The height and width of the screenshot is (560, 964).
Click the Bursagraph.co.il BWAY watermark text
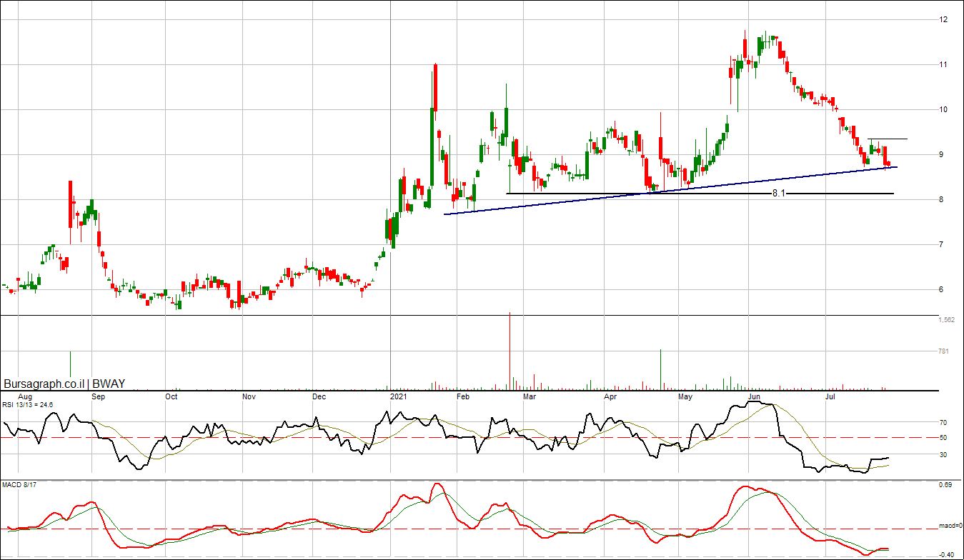(x=64, y=384)
